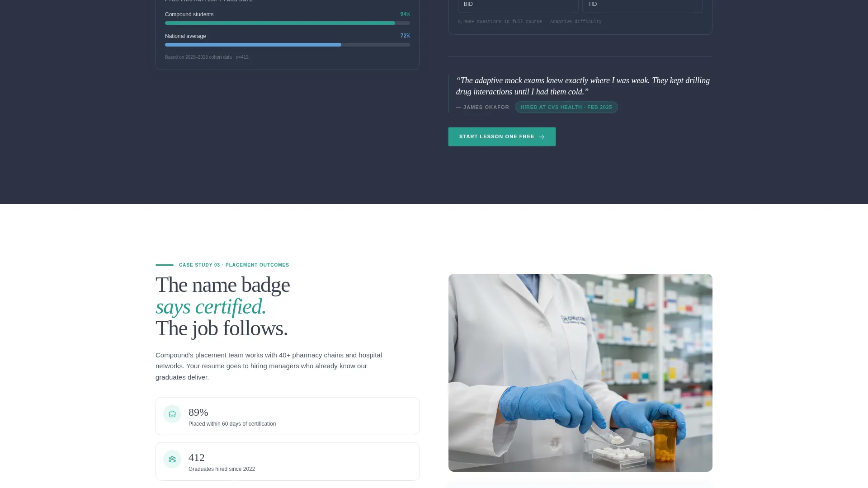Click the Hired at CVS Health badge
The height and width of the screenshot is (488, 868).
[x=566, y=107]
